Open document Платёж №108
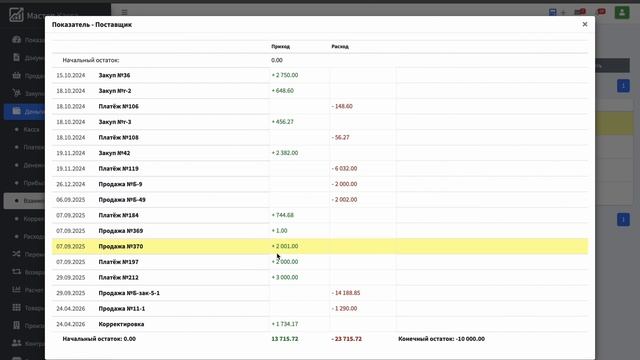640x360 pixels. point(118,137)
